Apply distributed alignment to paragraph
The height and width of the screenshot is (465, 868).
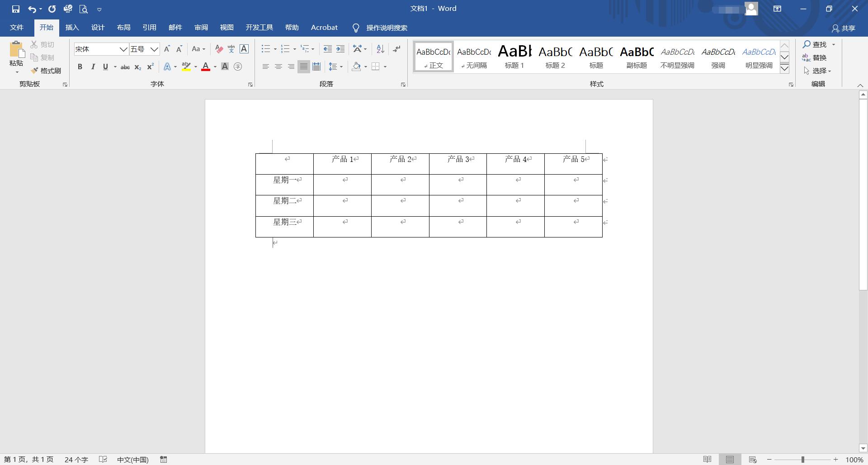(x=316, y=67)
